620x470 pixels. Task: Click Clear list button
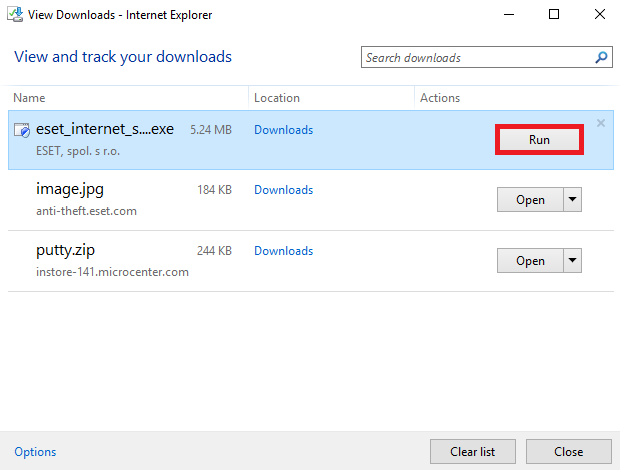[473, 451]
